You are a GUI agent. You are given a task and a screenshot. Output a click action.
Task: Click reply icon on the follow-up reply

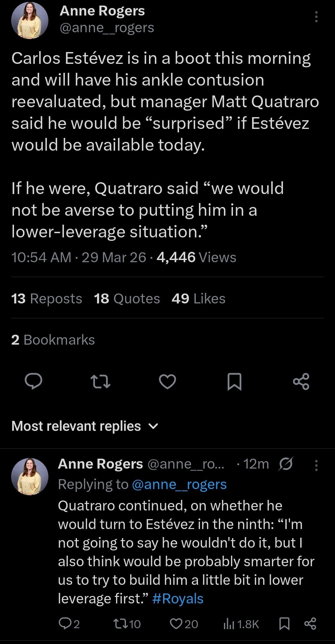click(x=65, y=624)
